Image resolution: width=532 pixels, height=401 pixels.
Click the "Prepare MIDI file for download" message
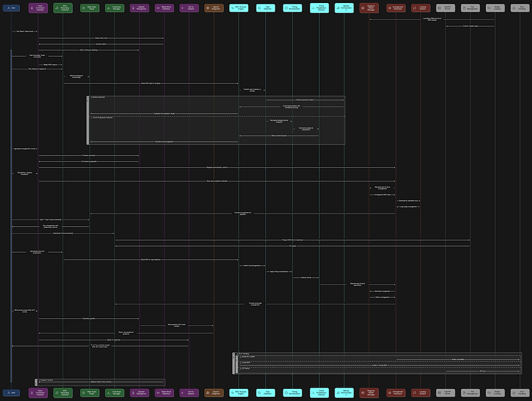[x=293, y=240]
